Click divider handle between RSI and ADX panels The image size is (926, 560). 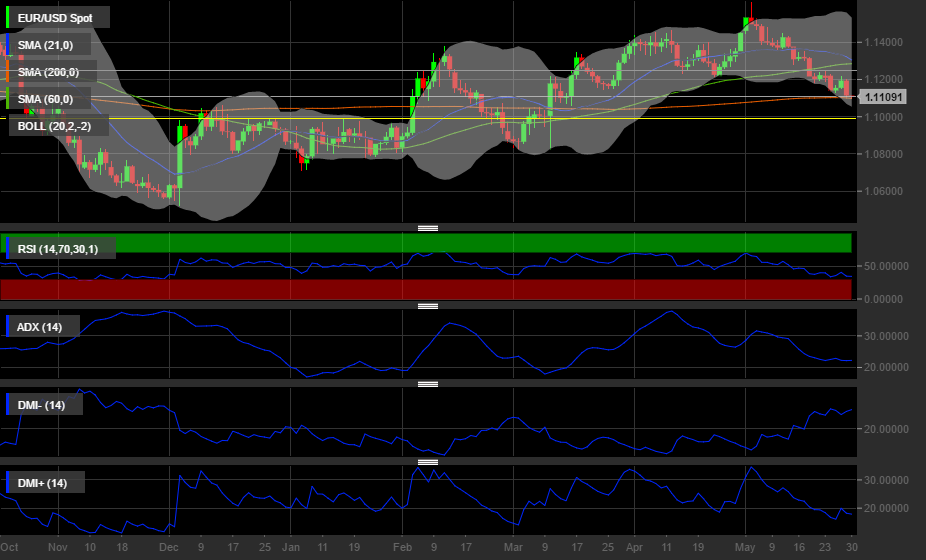tap(428, 306)
